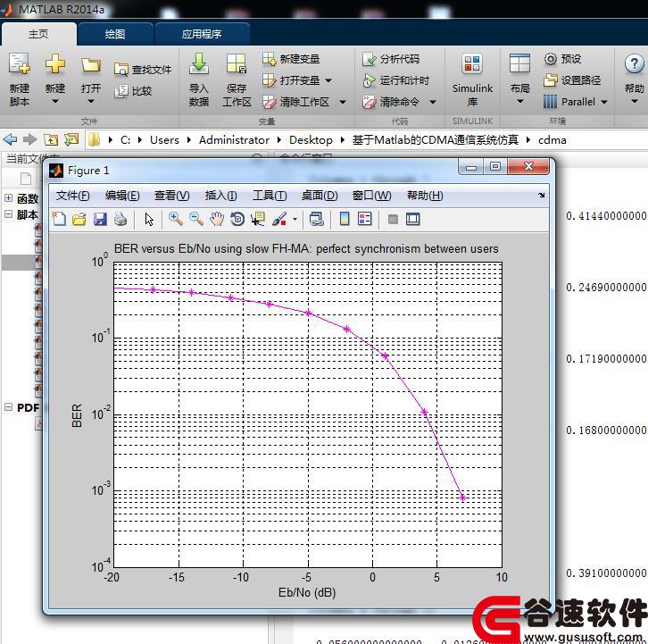Screen dimensions: 648x644
Task: Open the 查看(V) menu in Figure 1
Action: tap(172, 196)
